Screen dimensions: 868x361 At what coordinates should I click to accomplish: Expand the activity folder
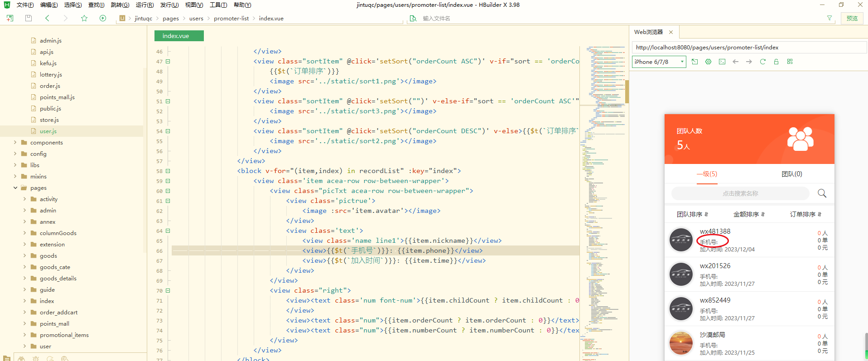tap(24, 199)
